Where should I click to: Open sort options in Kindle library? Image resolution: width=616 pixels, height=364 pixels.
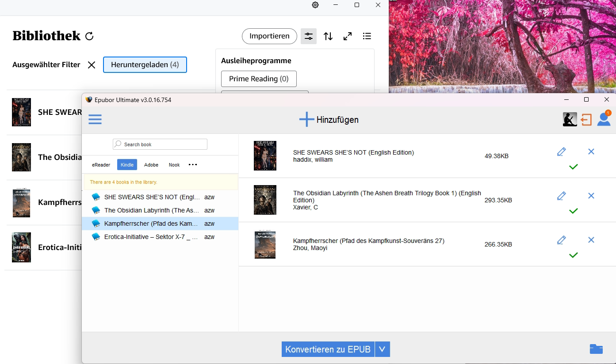tap(328, 36)
